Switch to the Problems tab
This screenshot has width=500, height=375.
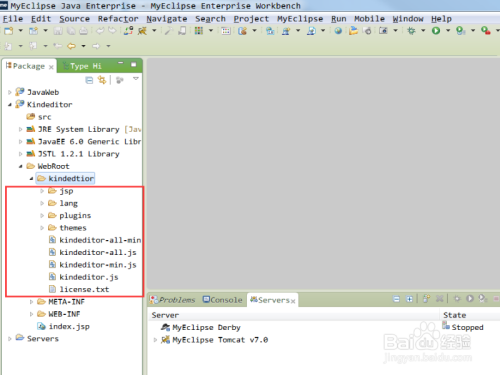click(x=172, y=300)
